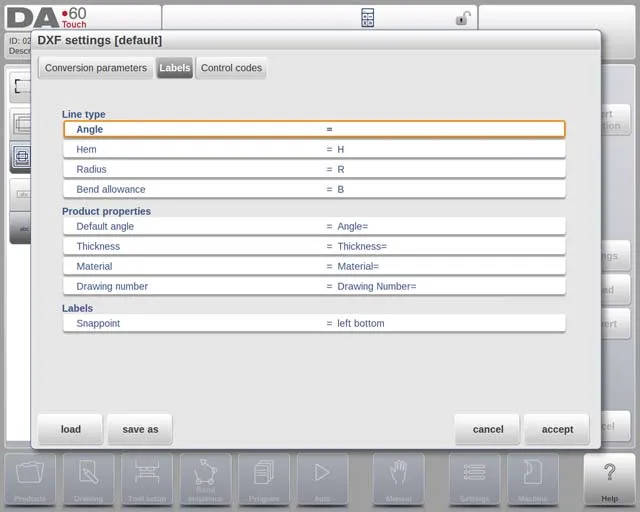
Task: Switch to Manual mode
Action: point(399,479)
